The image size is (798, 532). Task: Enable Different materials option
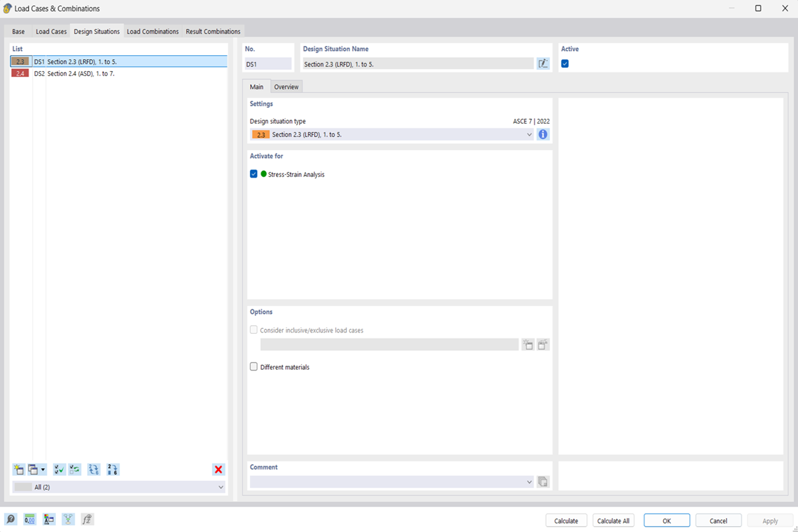pyautogui.click(x=253, y=366)
